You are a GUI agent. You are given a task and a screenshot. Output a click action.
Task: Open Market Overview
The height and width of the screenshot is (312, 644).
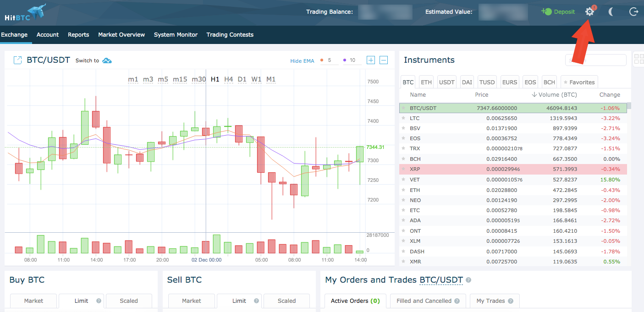121,35
